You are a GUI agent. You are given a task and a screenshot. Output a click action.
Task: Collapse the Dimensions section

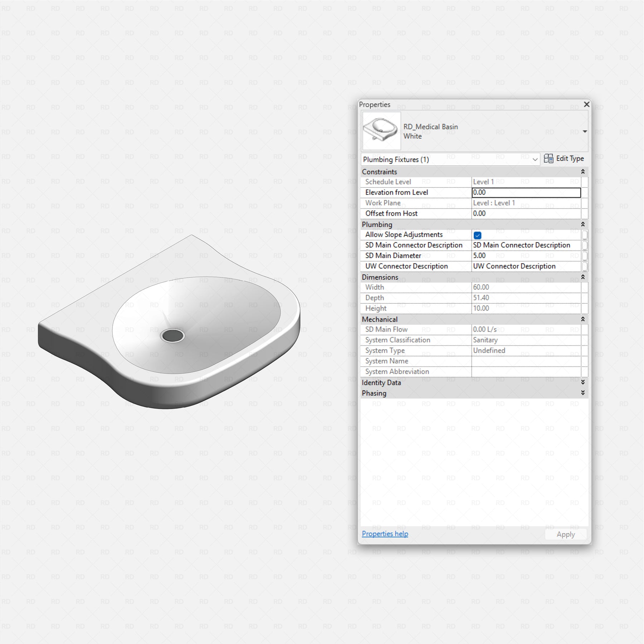click(582, 277)
